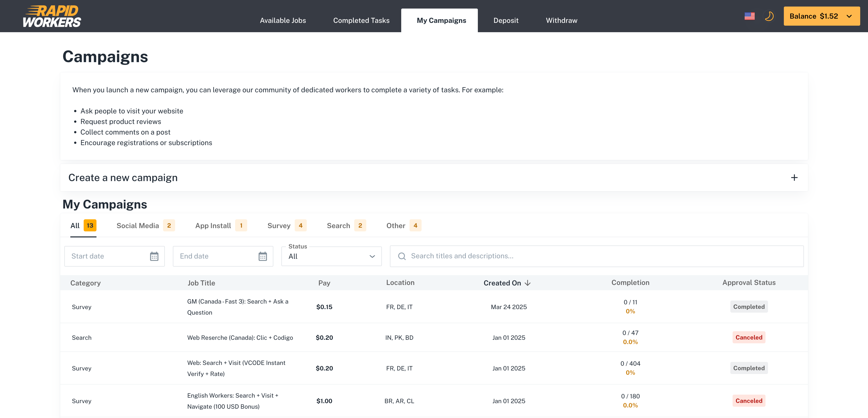Expand the Create a new campaign panel
The image size is (868, 418).
point(434,178)
